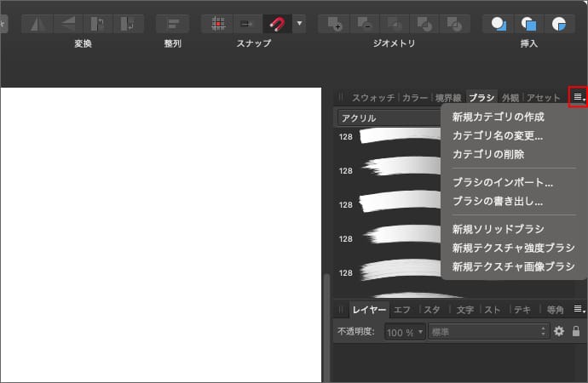
Task: Toggle the layer lock icon
Action: [576, 331]
